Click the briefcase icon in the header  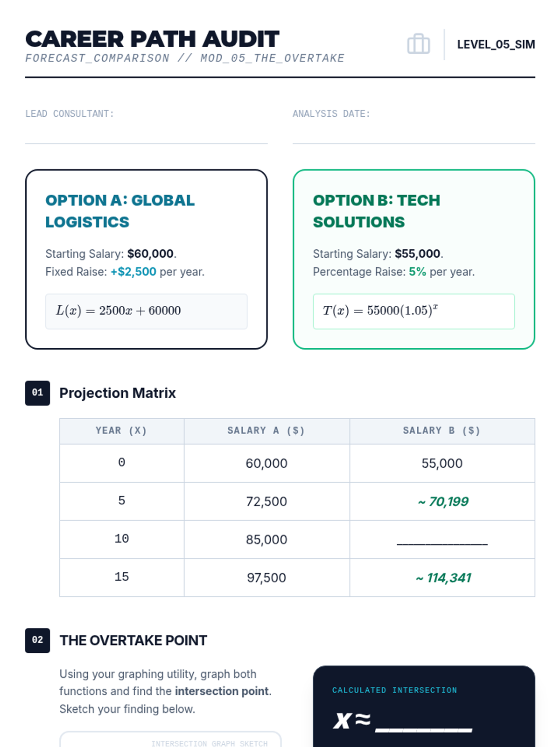pyautogui.click(x=418, y=44)
